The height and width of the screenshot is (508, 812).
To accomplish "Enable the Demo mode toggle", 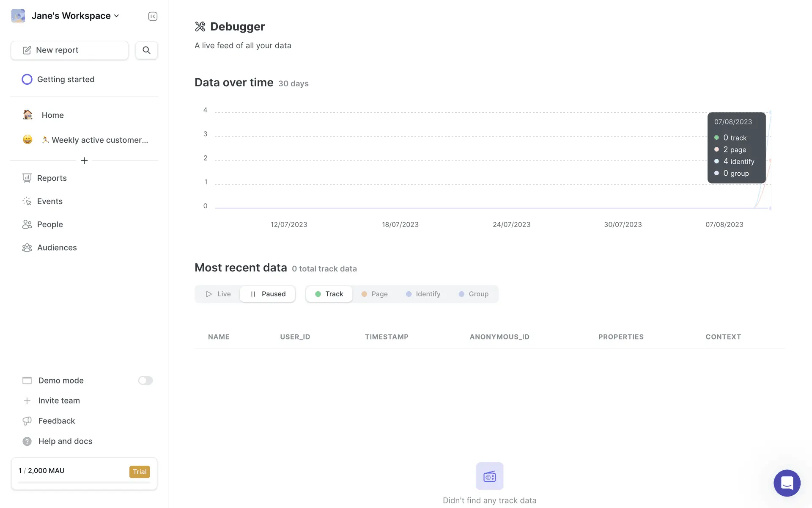I will tap(145, 381).
